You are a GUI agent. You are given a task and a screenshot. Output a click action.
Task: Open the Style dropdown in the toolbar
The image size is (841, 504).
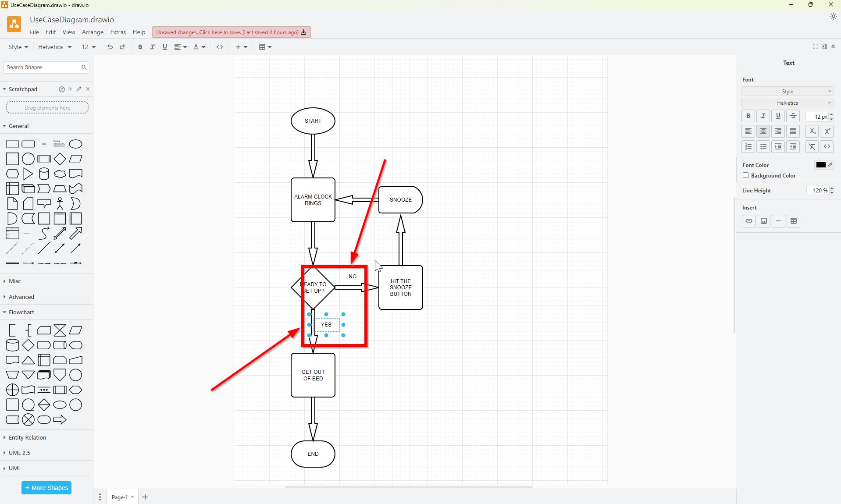pos(18,47)
